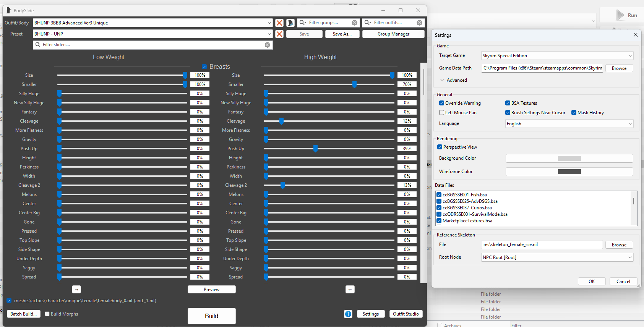Click the icon button left of Filter groups

point(290,23)
